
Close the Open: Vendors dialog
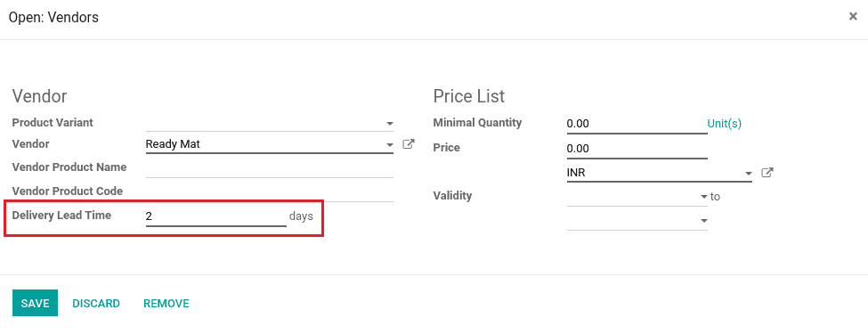(853, 17)
